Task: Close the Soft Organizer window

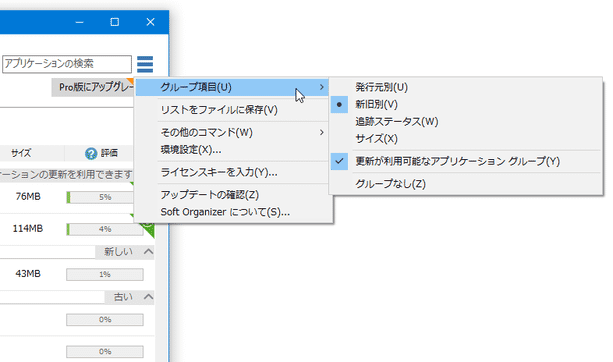Action: 151,22
